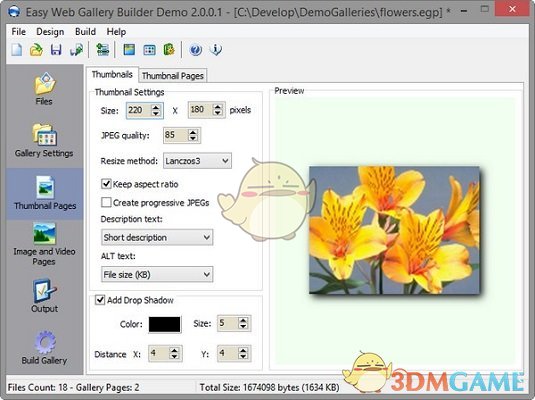Select Thumbnail Pages in the sidebar
This screenshot has width=535, height=400.
[x=45, y=193]
